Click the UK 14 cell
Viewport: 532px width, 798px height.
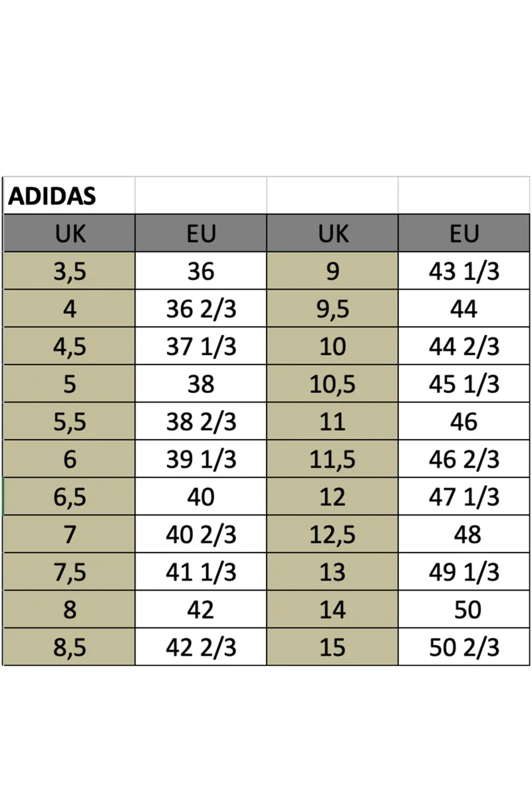pyautogui.click(x=332, y=609)
